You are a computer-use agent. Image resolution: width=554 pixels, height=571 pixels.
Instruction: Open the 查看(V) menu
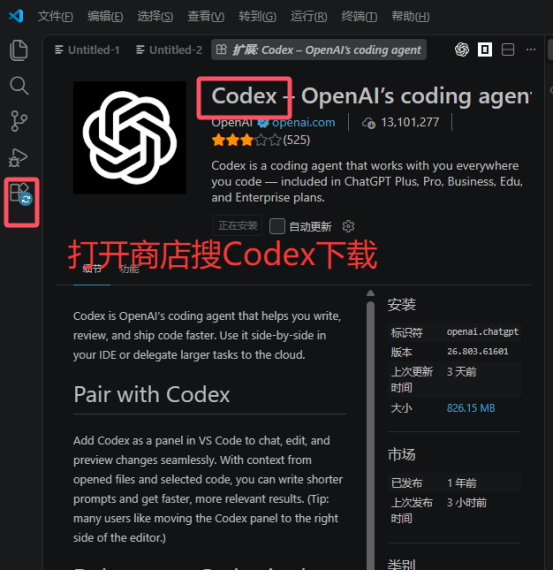click(x=206, y=16)
